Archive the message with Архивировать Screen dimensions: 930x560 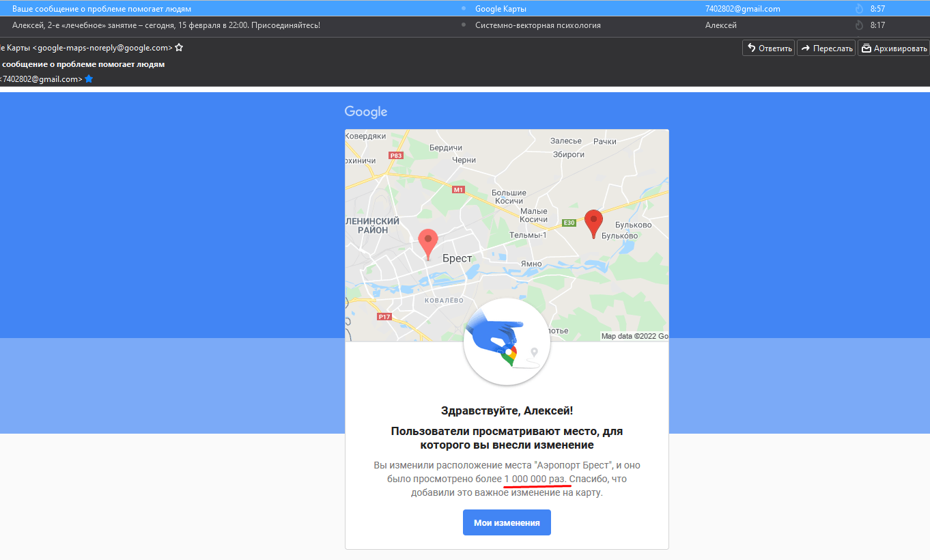pos(894,48)
